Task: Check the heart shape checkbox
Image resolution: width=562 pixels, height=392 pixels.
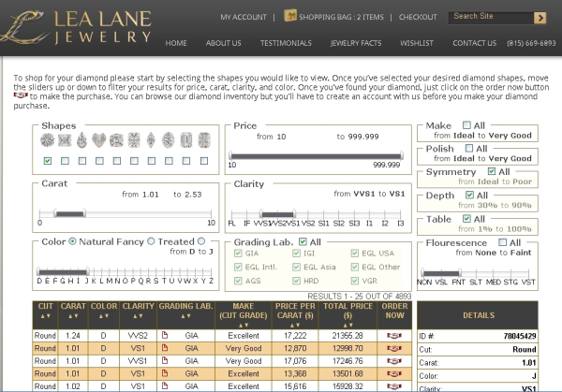Action: [x=99, y=161]
